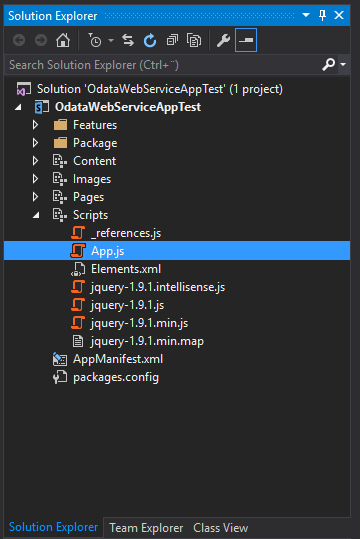This screenshot has width=362, height=539.
Task: Close the Solution Explorer panel
Action: pyautogui.click(x=339, y=15)
